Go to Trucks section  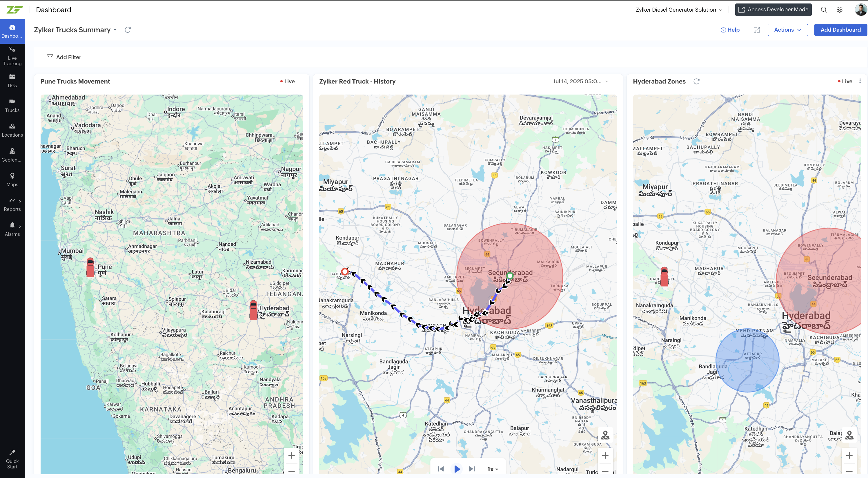pyautogui.click(x=12, y=105)
